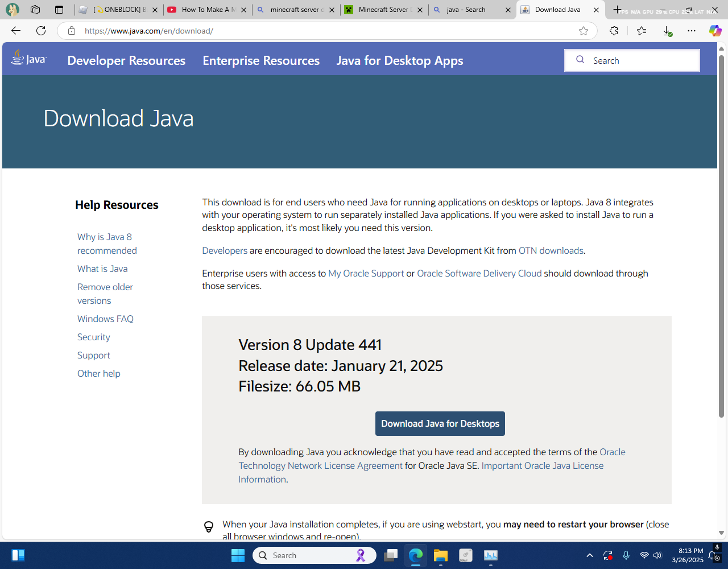Viewport: 728px width, 569px height.
Task: Open the browser Extensions icon
Action: coord(614,31)
